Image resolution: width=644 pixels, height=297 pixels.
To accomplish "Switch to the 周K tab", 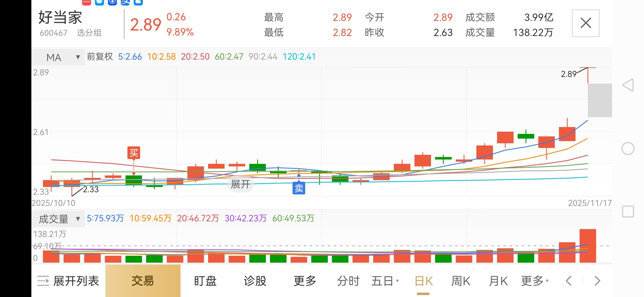I will click(x=461, y=281).
